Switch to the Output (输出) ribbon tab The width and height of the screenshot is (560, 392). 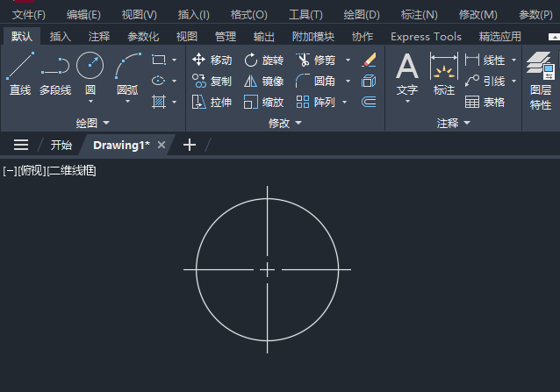(x=264, y=36)
